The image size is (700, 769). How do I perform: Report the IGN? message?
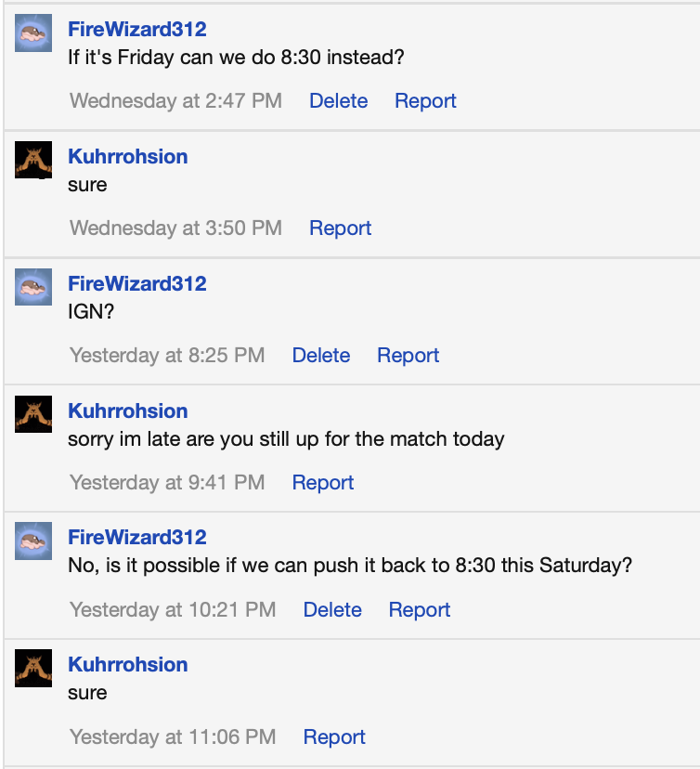[408, 355]
